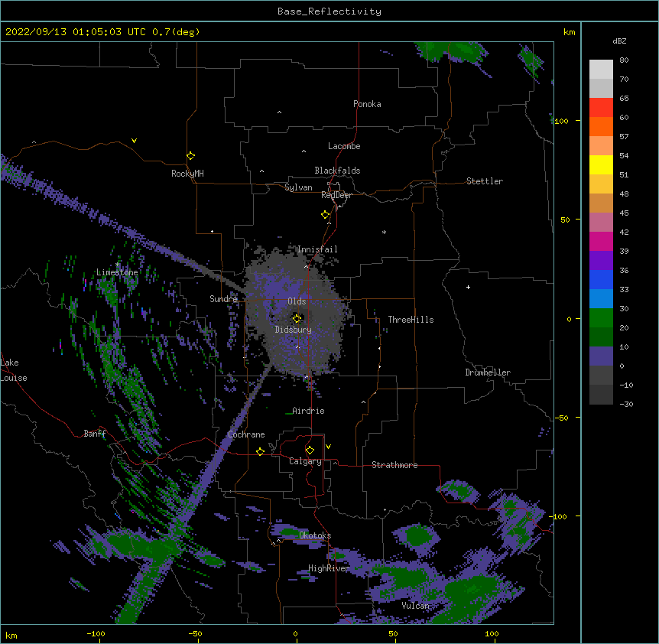Click the white asterisk marker east of Innisfail
Image resolution: width=659 pixels, height=644 pixels.
click(x=384, y=232)
